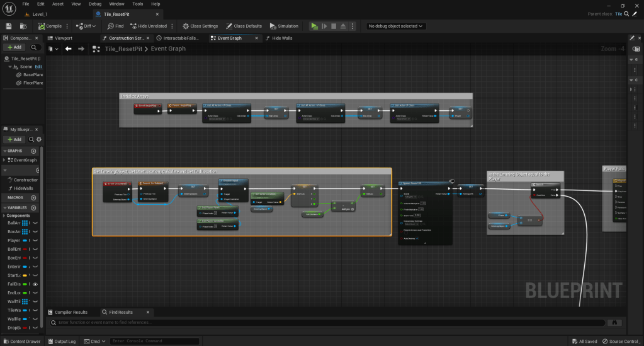Open the debug object selection dropdown

[x=396, y=26]
